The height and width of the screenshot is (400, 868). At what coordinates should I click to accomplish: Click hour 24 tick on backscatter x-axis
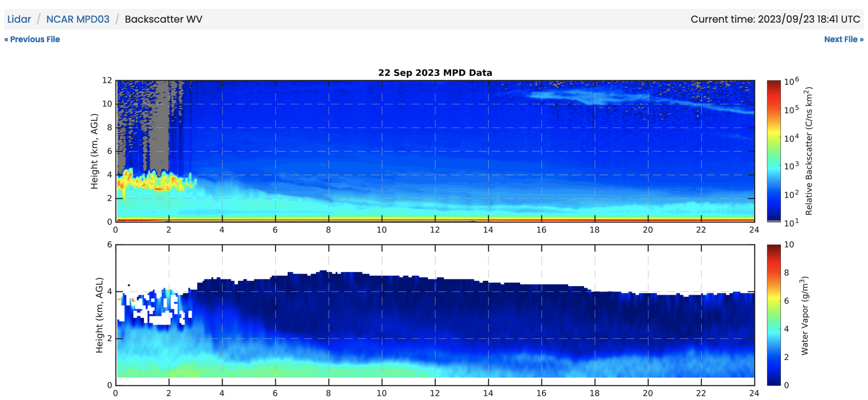753,230
